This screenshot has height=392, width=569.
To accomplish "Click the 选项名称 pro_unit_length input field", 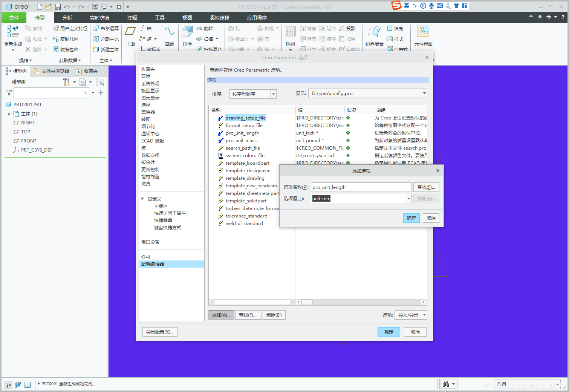I will 361,187.
